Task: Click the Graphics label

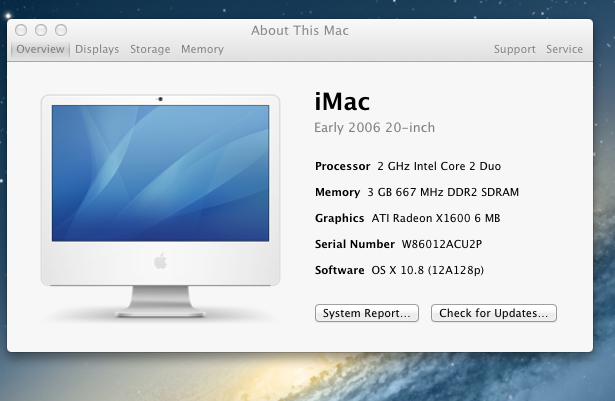Action: point(340,218)
